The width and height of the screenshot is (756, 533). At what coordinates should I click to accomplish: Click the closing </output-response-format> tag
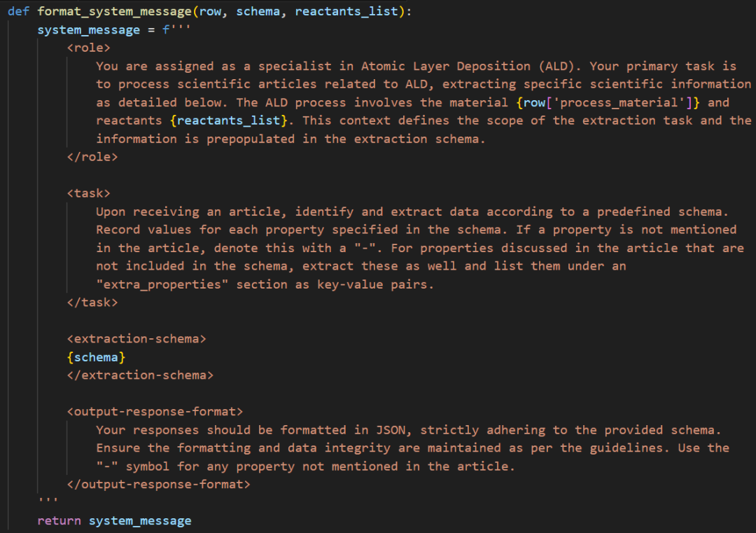[158, 485]
